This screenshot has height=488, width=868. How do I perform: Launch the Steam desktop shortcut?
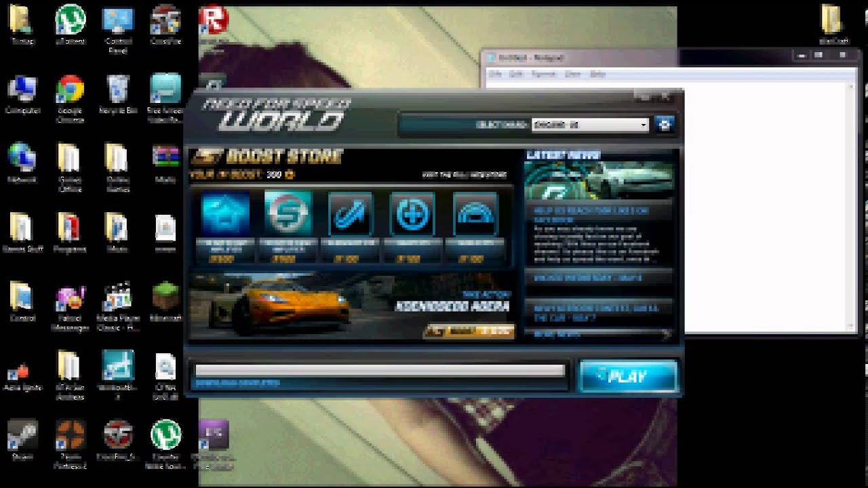23,441
